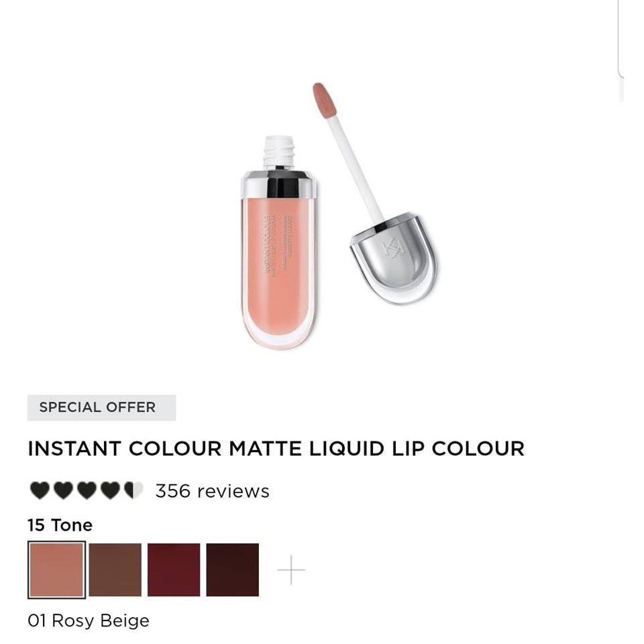This screenshot has width=644, height=644.
Task: Click the Instant Colour Matte product title
Action: (276, 448)
